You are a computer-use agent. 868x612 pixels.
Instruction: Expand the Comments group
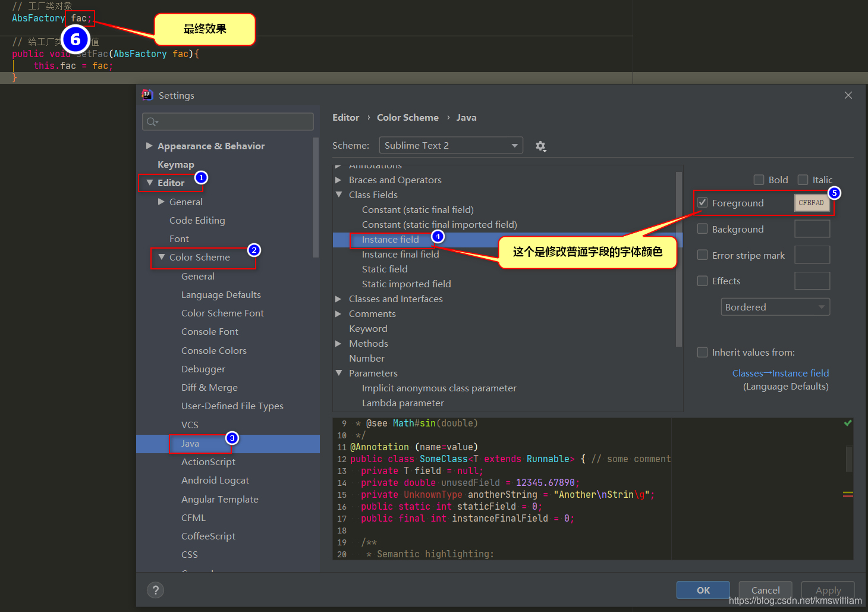pos(338,313)
